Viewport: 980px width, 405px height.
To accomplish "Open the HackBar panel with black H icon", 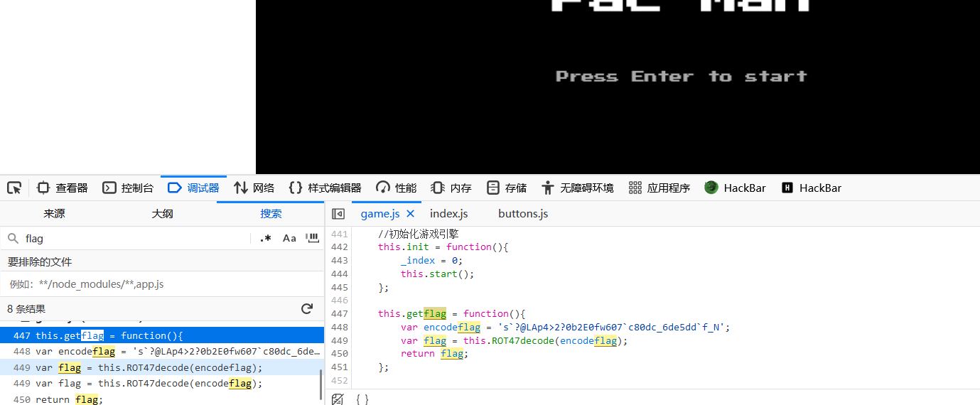I will coord(811,188).
